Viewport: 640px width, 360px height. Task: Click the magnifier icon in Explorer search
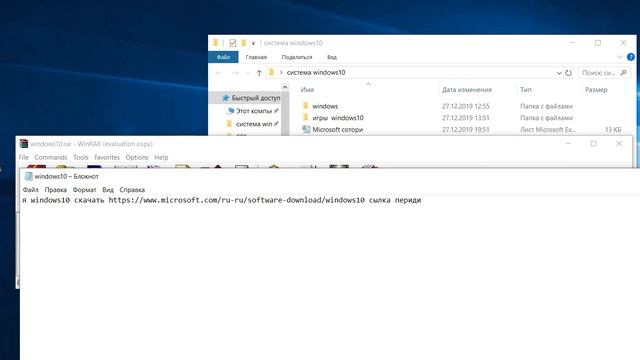point(623,73)
